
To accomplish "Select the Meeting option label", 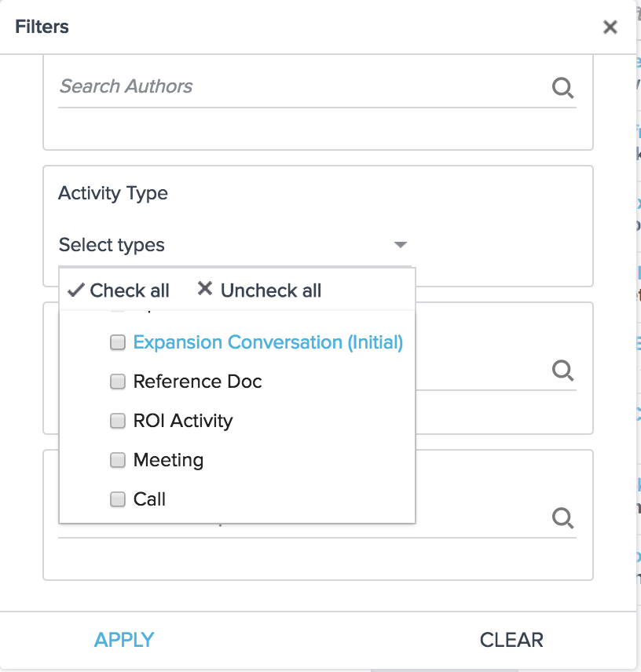I will [168, 460].
